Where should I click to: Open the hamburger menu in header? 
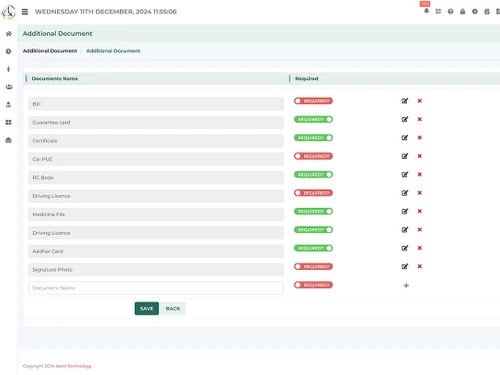point(25,12)
